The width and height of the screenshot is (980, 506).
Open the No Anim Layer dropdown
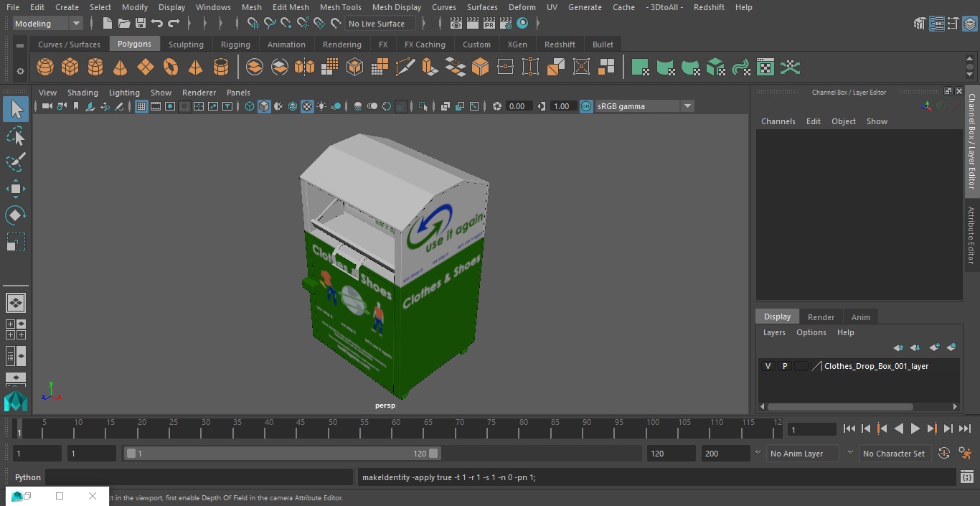click(x=802, y=454)
